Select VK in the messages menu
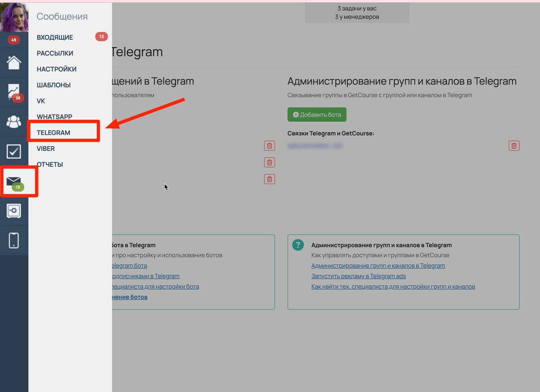The height and width of the screenshot is (392, 540). [x=41, y=101]
